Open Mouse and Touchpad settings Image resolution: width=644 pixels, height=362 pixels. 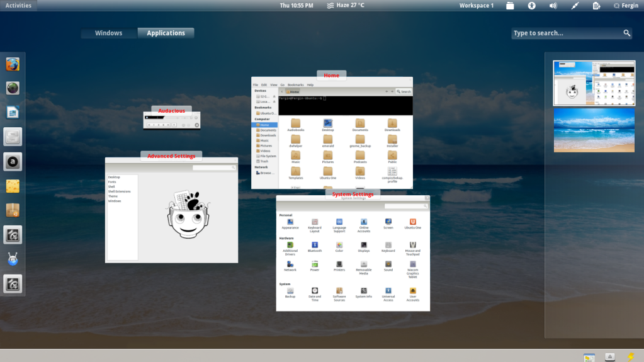[x=413, y=249]
